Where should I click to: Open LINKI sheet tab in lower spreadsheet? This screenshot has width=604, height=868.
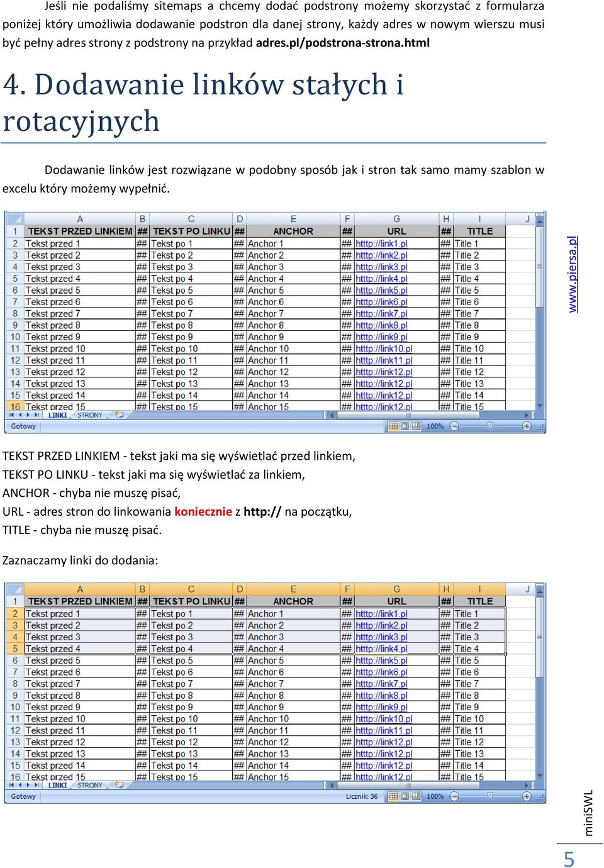57,785
